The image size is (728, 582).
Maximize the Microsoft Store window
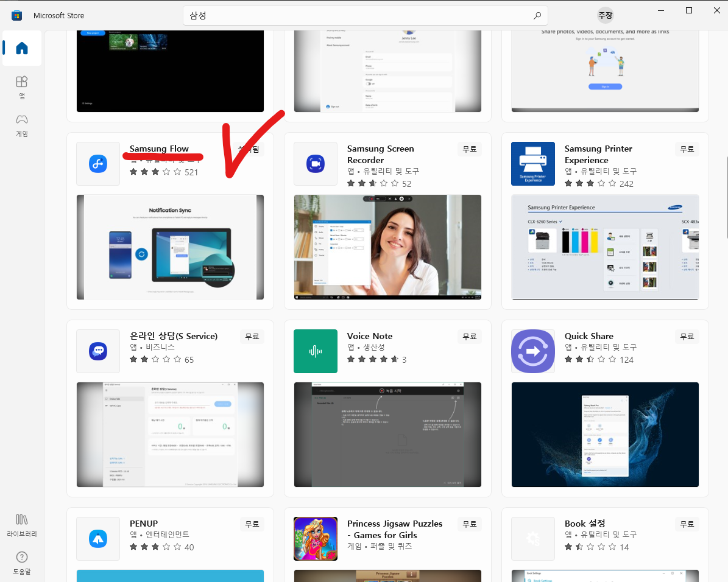(689, 10)
